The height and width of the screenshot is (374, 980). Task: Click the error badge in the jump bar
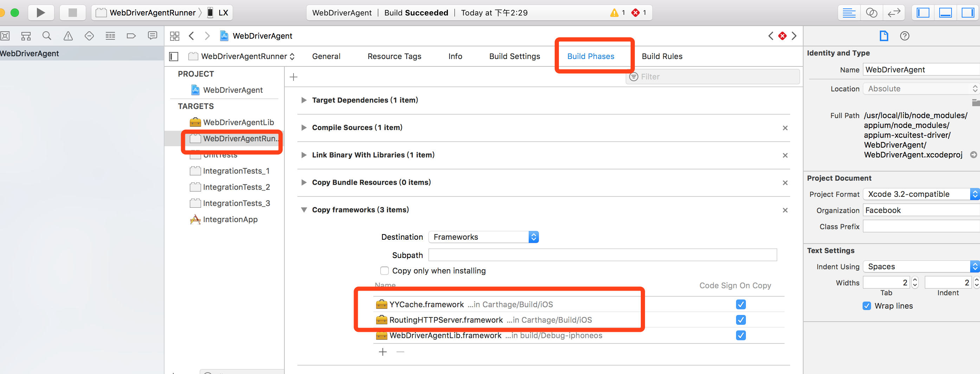(x=782, y=36)
